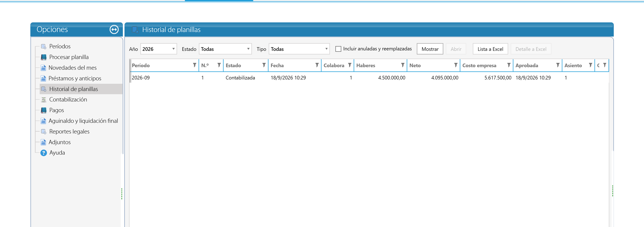Click the Abrir button
Image resolution: width=644 pixels, height=227 pixels.
coord(456,49)
